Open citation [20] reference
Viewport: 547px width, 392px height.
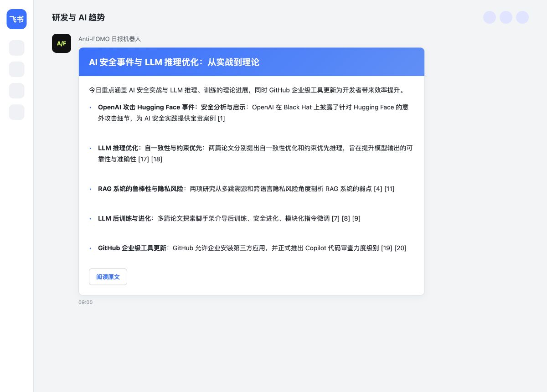click(x=400, y=248)
